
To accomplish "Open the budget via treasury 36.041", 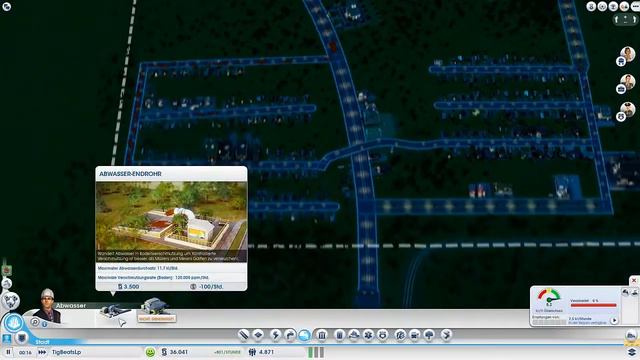I will (175, 352).
